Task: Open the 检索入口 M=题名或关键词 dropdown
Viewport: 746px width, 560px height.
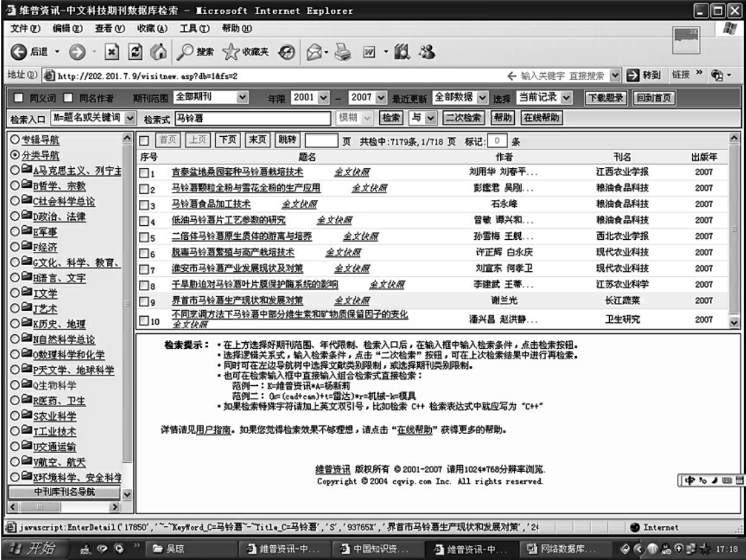Action: [93, 118]
